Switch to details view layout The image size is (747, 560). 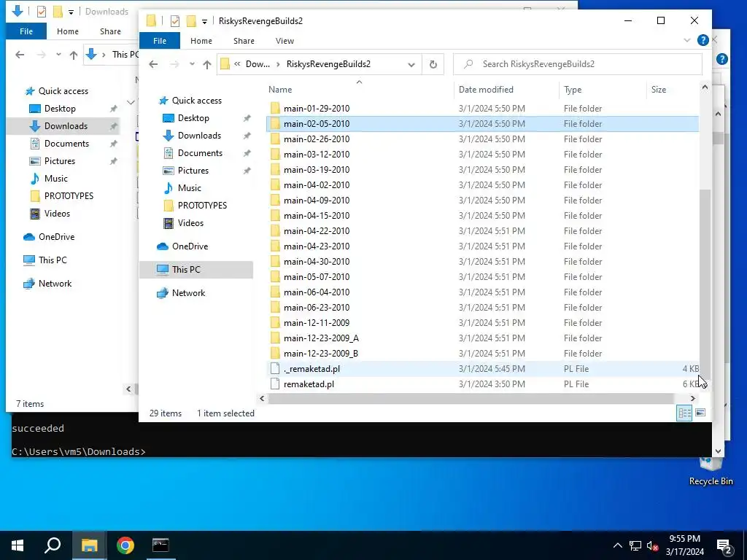[684, 413]
